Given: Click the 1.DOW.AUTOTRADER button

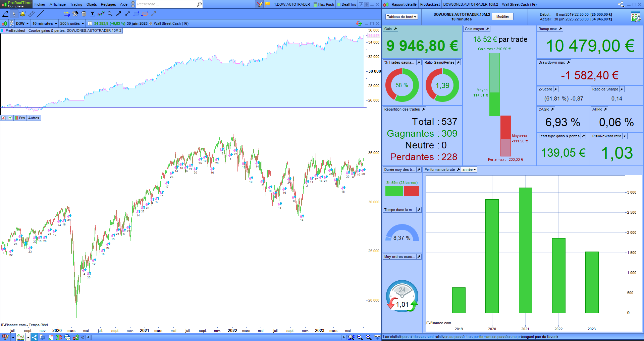Looking at the screenshot, I should [x=292, y=4].
